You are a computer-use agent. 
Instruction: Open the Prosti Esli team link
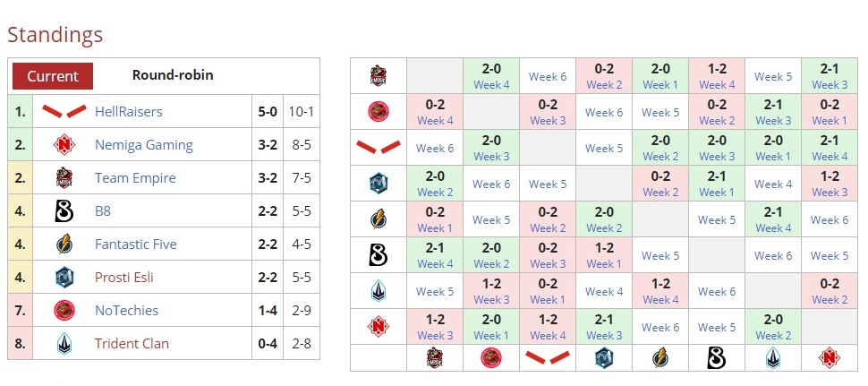point(123,278)
